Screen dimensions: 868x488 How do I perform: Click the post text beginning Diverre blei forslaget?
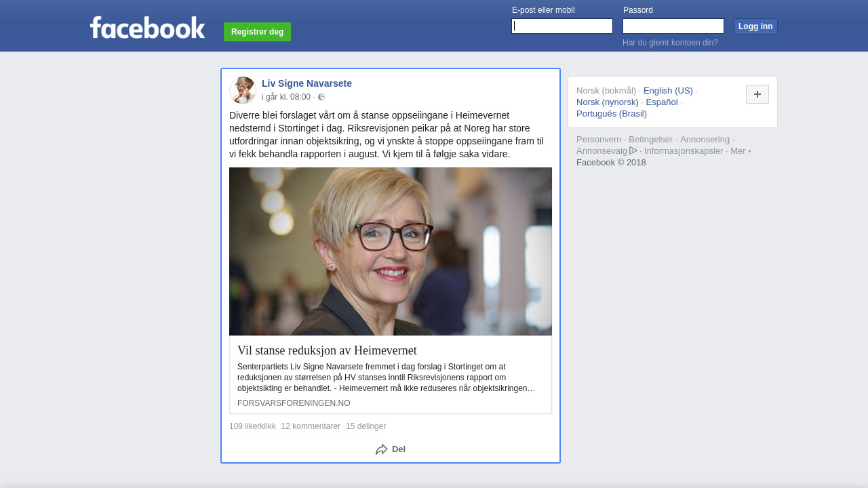[387, 135]
